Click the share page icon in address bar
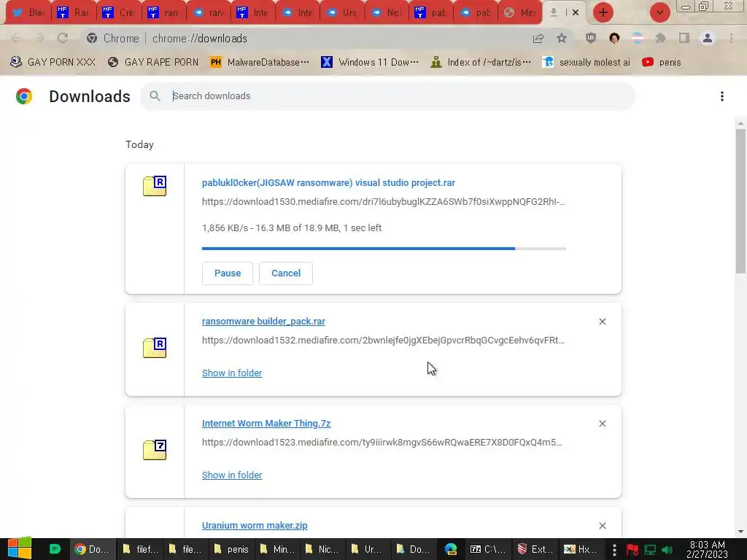747x560 pixels. click(538, 38)
